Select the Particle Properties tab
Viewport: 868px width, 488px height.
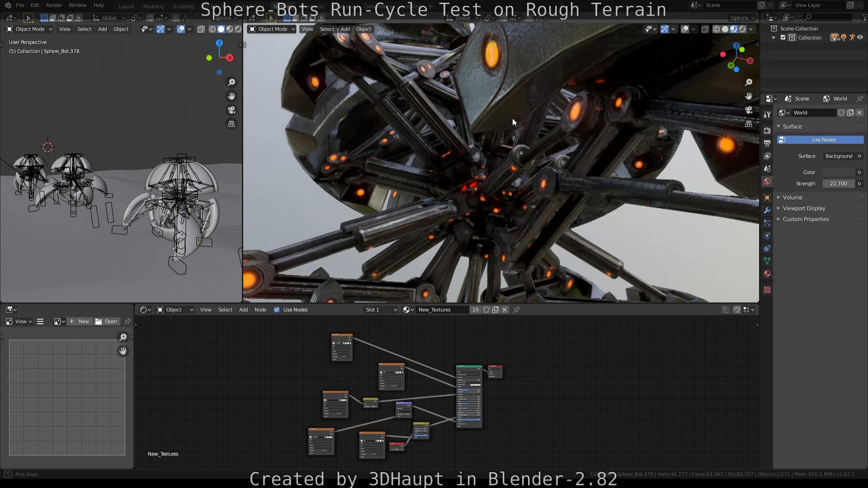point(767,223)
